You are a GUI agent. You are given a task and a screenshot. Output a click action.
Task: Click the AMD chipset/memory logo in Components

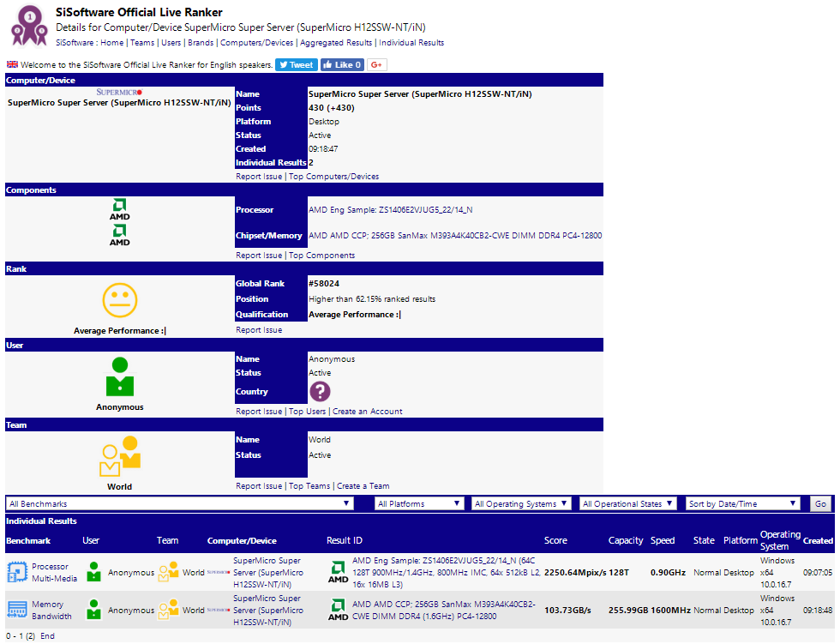coord(119,235)
